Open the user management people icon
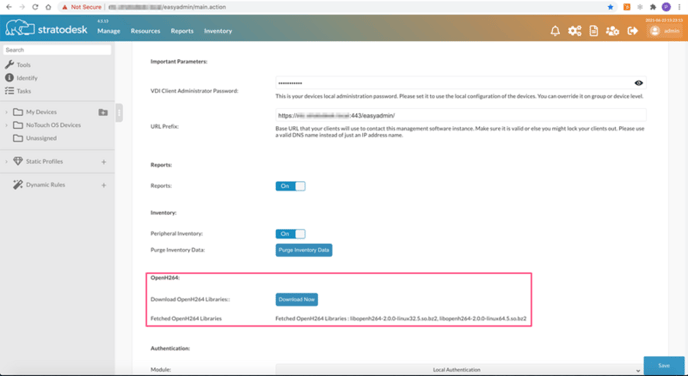 [613, 31]
